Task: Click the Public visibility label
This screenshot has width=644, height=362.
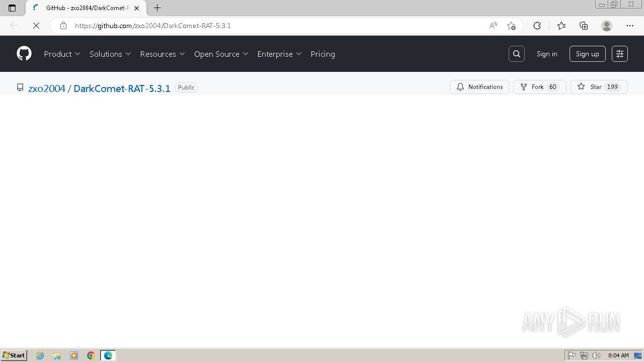Action: (x=186, y=87)
